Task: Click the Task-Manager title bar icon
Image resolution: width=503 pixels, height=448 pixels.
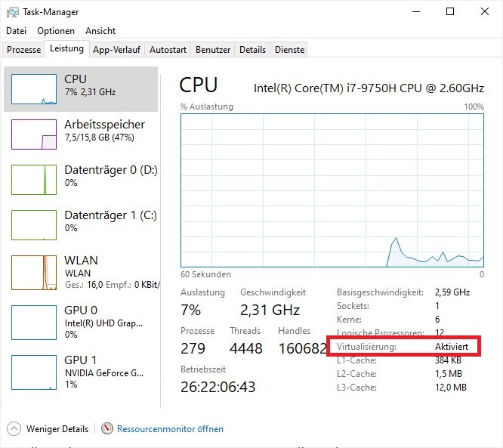Action: [13, 12]
